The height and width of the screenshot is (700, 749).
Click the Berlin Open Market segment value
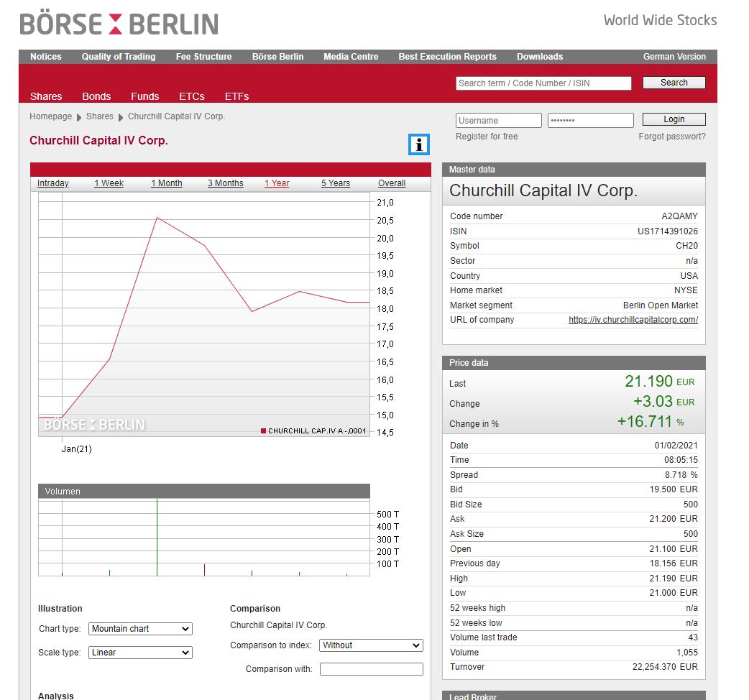click(660, 305)
